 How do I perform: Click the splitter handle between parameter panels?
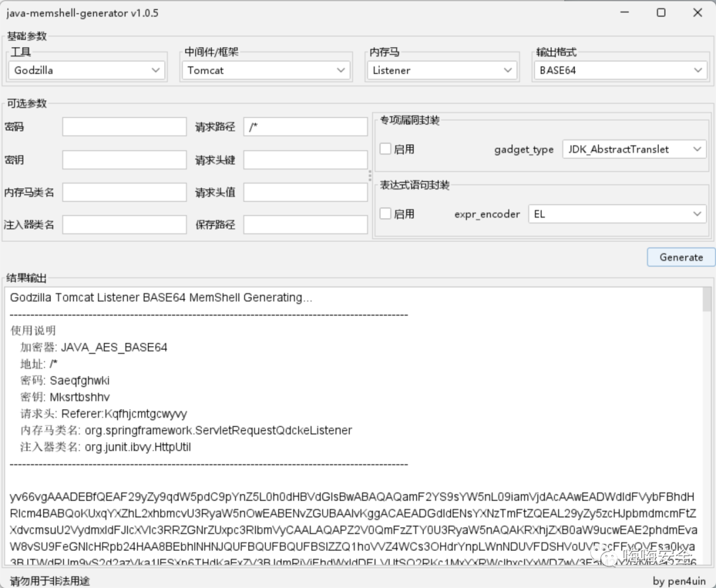pyautogui.click(x=370, y=176)
